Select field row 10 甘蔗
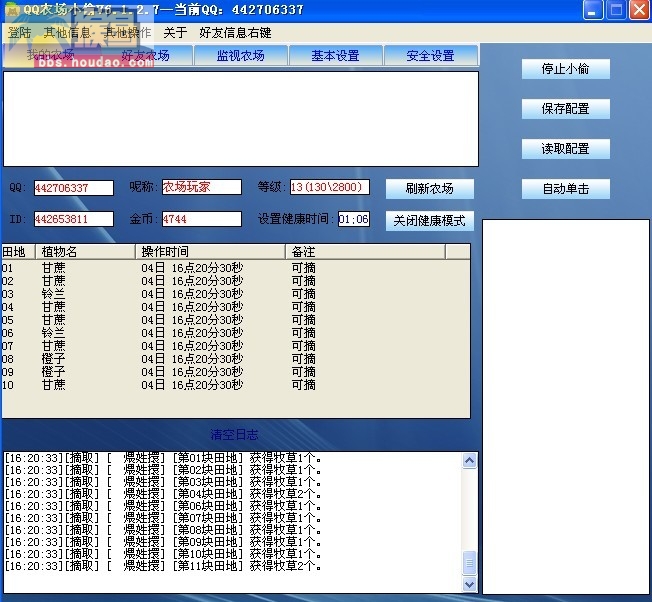Screen dimensions: 652x602 [236, 385]
